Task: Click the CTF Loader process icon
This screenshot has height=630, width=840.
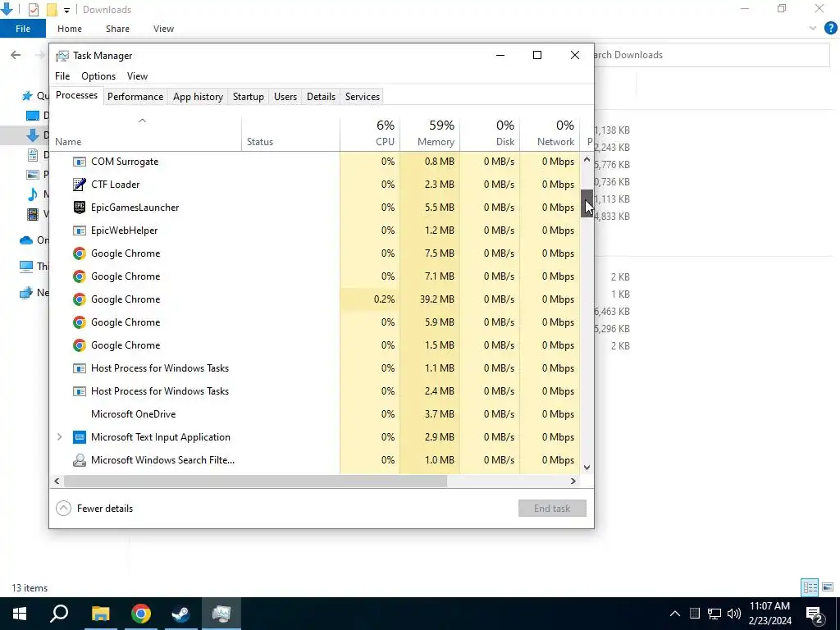Action: (x=80, y=185)
